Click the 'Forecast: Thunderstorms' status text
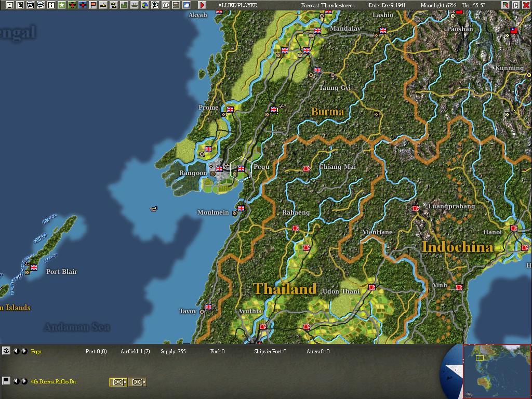 point(327,5)
